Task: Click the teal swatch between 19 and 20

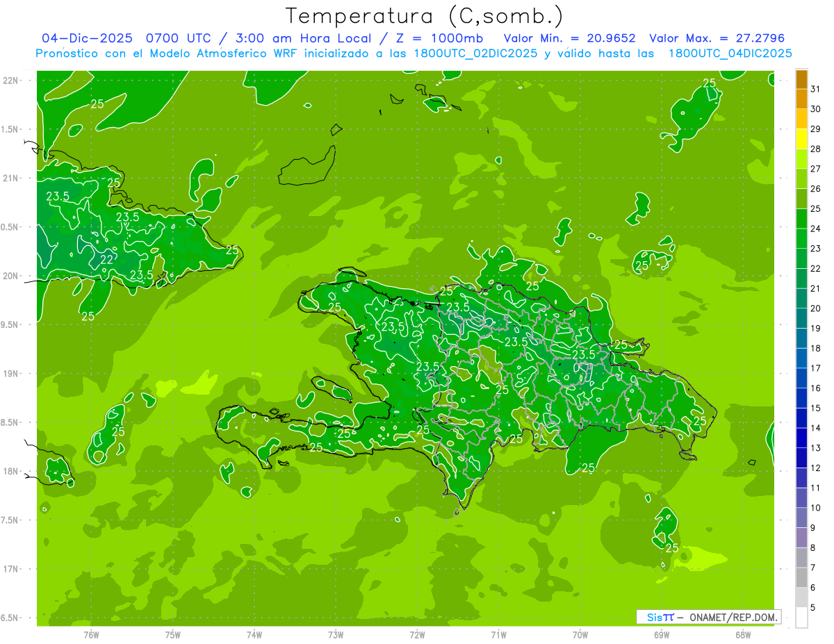Action: coord(801,319)
